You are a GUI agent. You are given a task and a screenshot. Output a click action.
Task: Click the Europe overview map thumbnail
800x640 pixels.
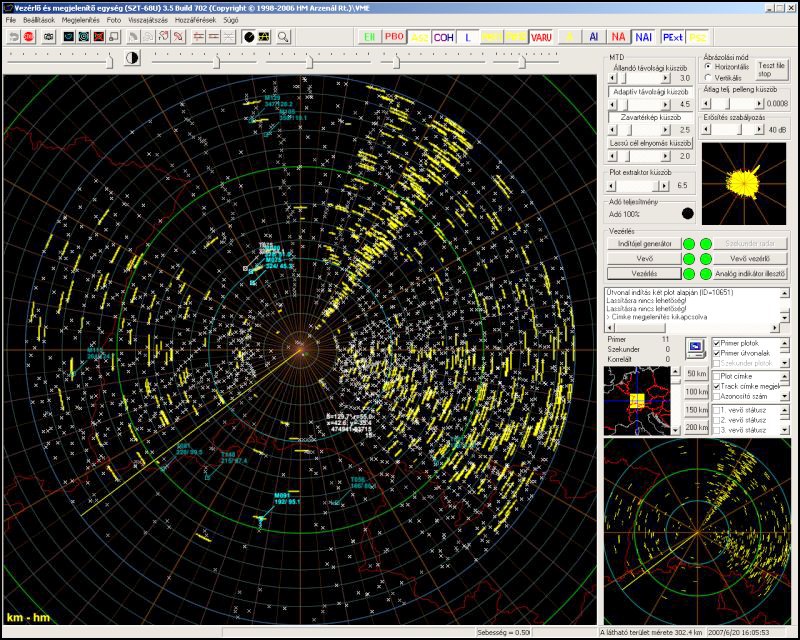click(x=638, y=400)
